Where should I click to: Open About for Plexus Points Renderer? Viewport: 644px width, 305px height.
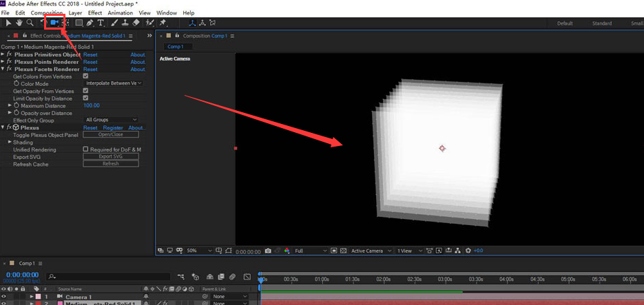(x=138, y=62)
